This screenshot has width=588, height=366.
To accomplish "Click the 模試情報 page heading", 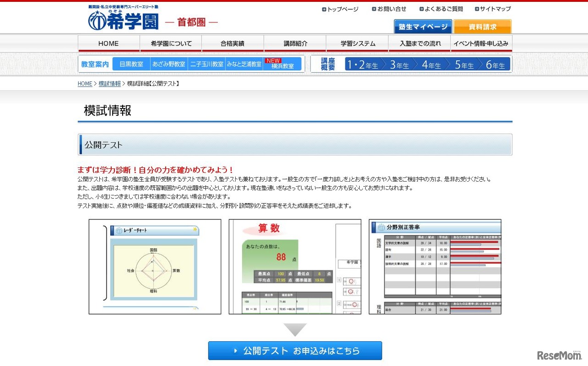I will [x=107, y=111].
